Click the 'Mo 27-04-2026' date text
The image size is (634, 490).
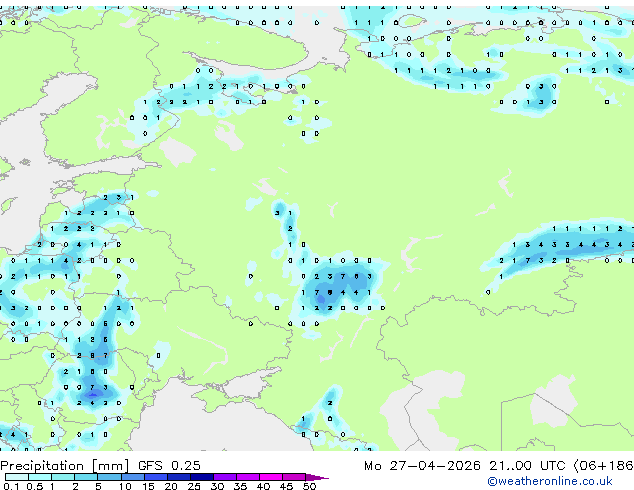click(422, 466)
